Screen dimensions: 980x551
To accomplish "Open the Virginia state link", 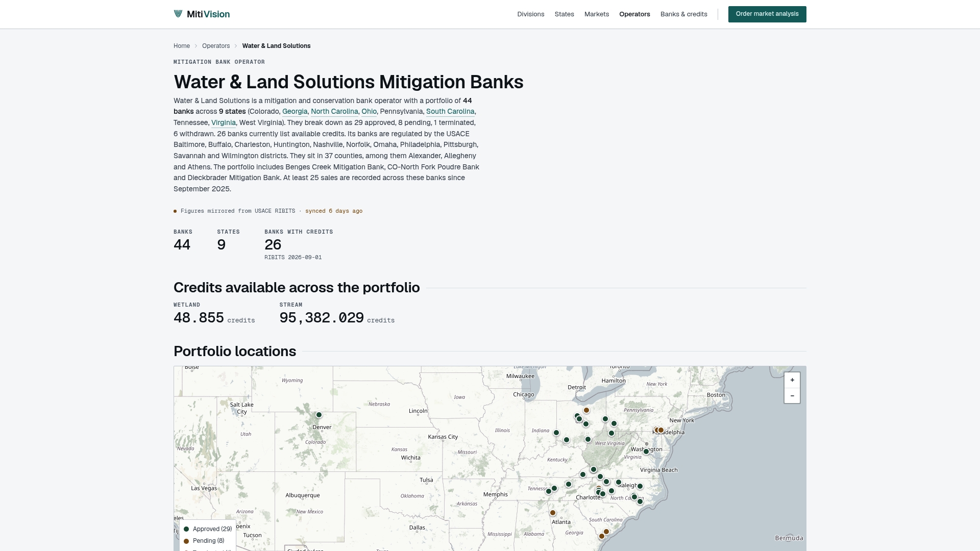I will tap(224, 123).
